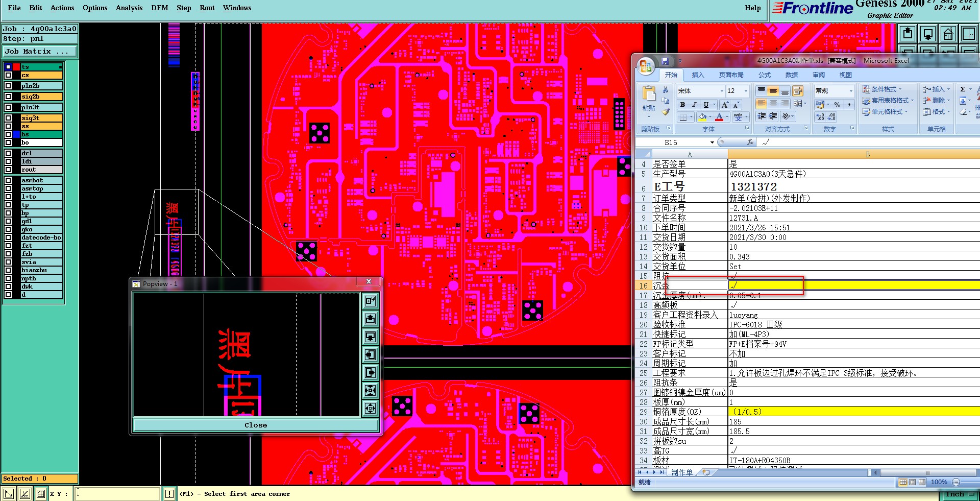This screenshot has width=980, height=501.
Task: Click the Insert Function fx icon
Action: 750,142
